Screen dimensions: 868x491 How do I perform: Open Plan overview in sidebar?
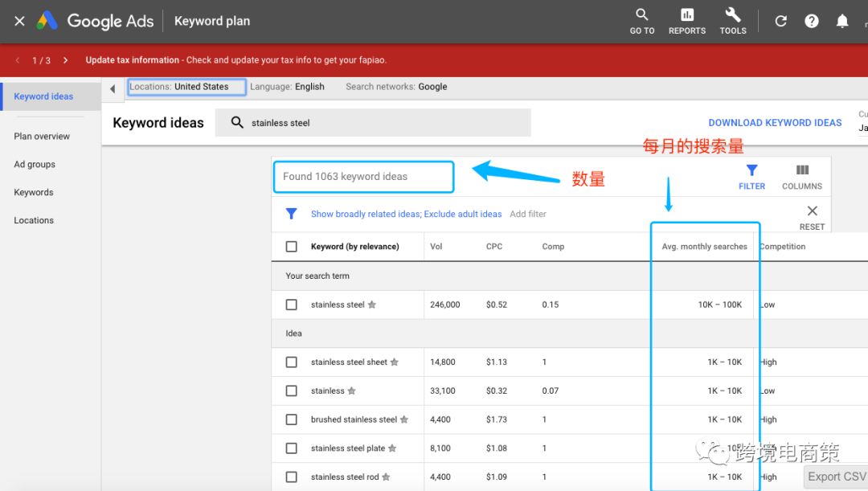(42, 137)
